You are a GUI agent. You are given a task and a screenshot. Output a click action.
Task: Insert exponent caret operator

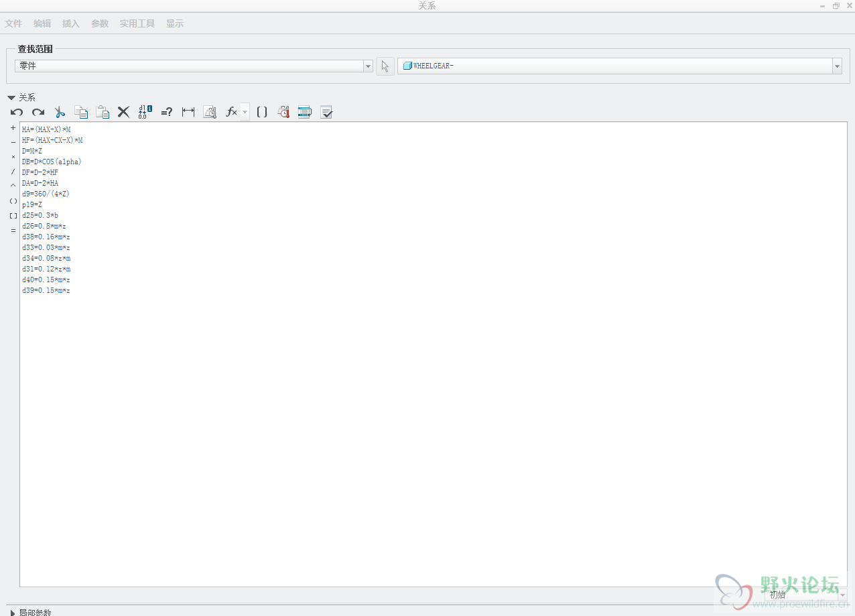coord(13,186)
